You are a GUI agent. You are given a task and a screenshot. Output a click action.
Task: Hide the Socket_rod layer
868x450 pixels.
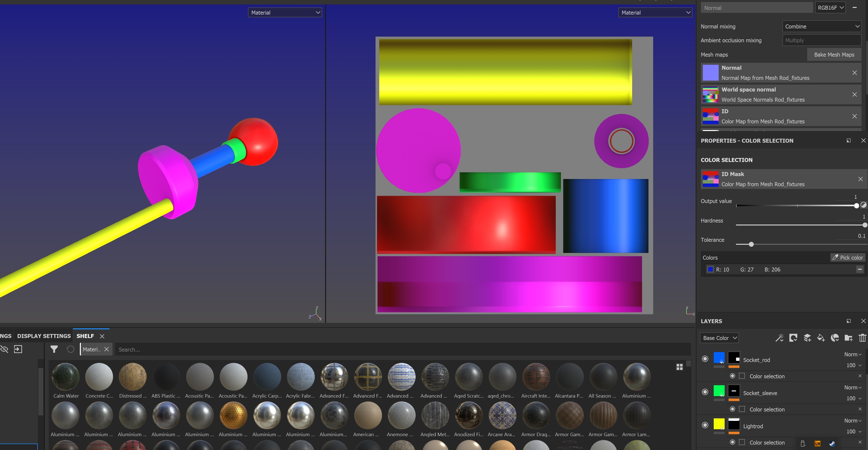[x=705, y=359]
